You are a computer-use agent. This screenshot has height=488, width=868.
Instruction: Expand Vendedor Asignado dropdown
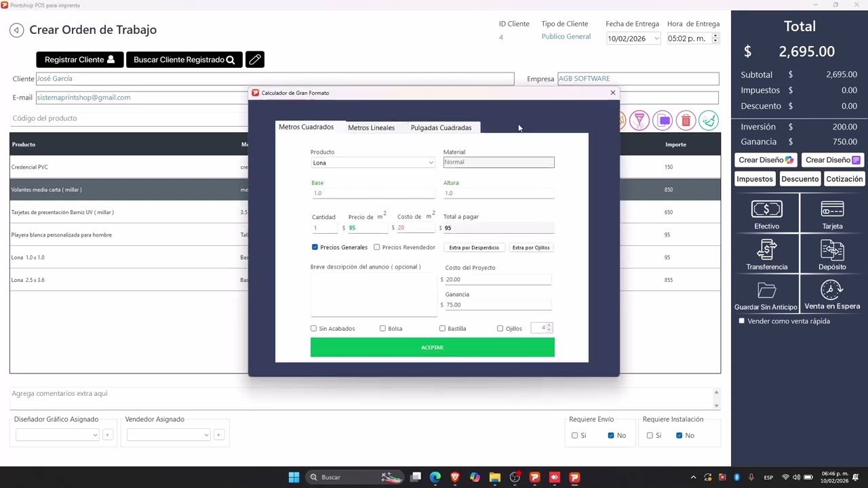[x=168, y=434]
